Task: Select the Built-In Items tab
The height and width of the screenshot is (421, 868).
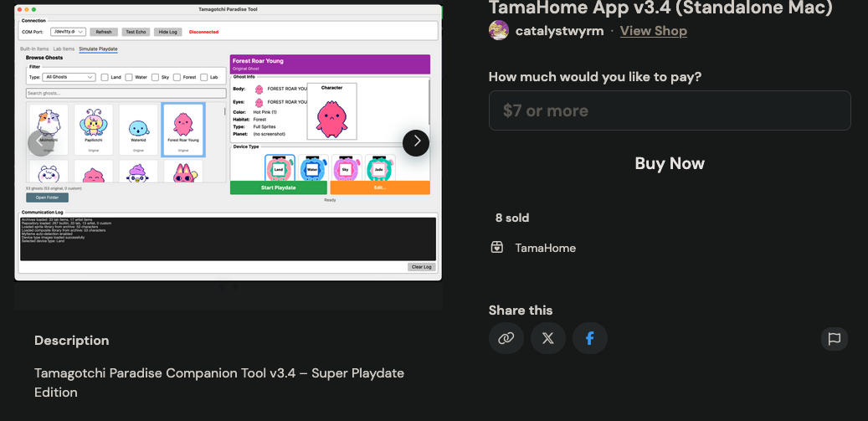Action: coord(34,49)
